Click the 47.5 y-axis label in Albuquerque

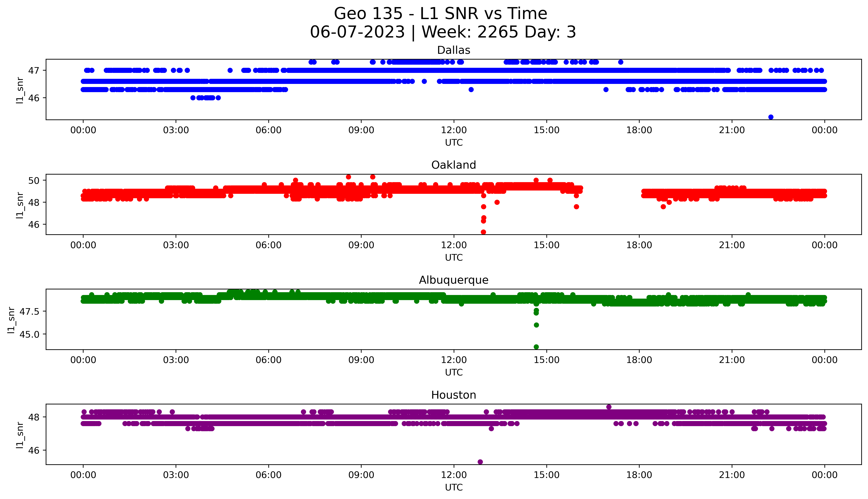pos(29,312)
